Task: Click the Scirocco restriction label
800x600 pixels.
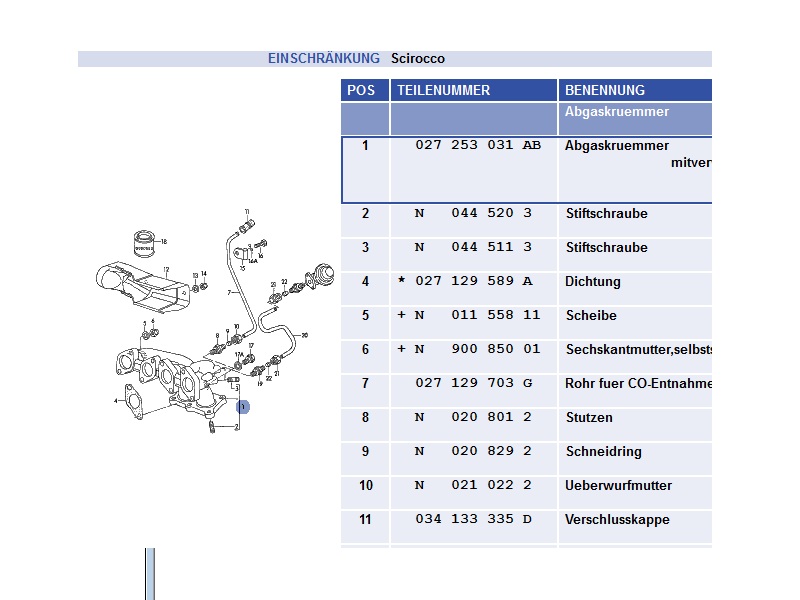Action: tap(418, 59)
